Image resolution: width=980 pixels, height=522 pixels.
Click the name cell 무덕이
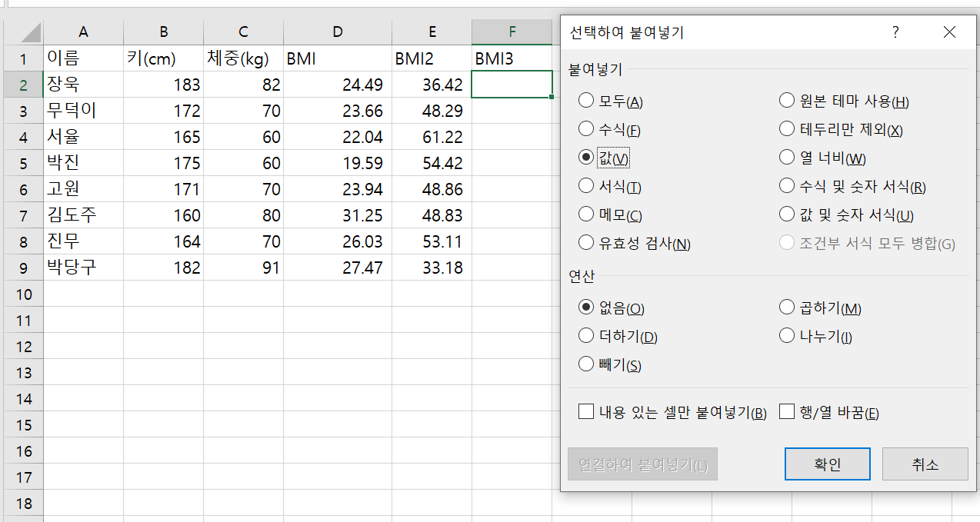point(83,111)
